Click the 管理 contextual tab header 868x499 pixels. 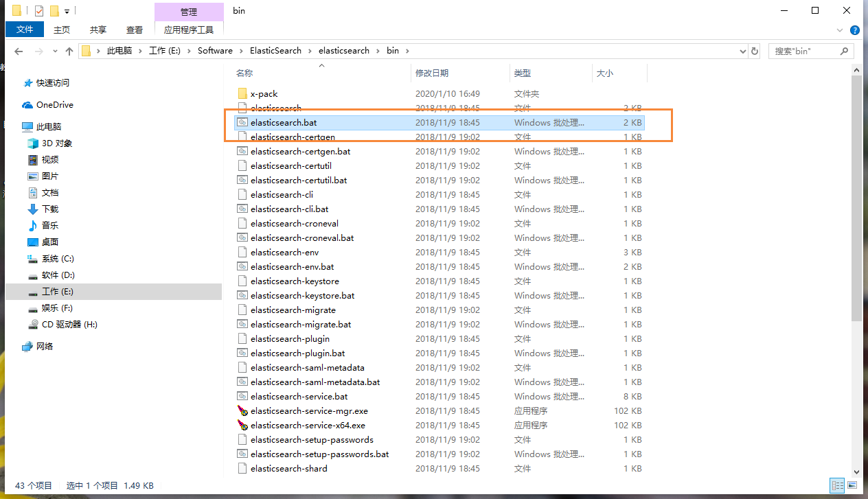coord(189,12)
